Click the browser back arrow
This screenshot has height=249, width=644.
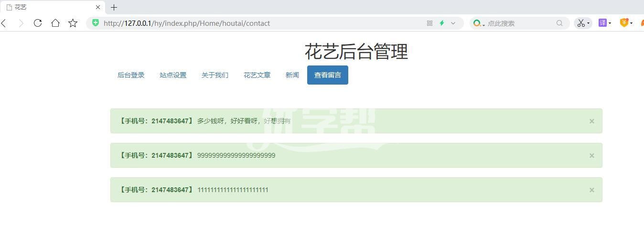tap(4, 23)
